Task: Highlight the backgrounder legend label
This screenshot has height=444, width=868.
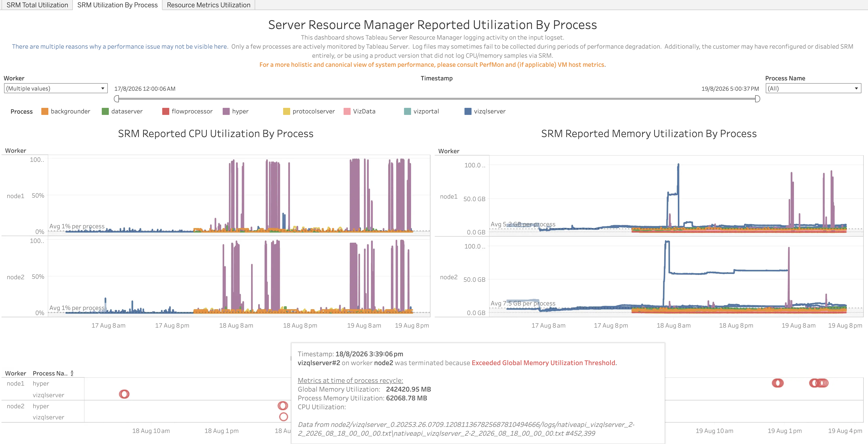Action: point(71,111)
